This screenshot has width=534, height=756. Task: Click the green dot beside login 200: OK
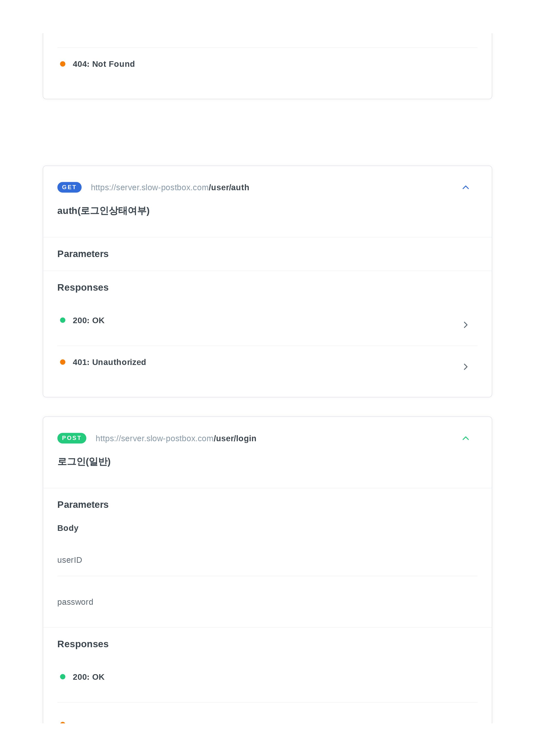[x=62, y=677]
